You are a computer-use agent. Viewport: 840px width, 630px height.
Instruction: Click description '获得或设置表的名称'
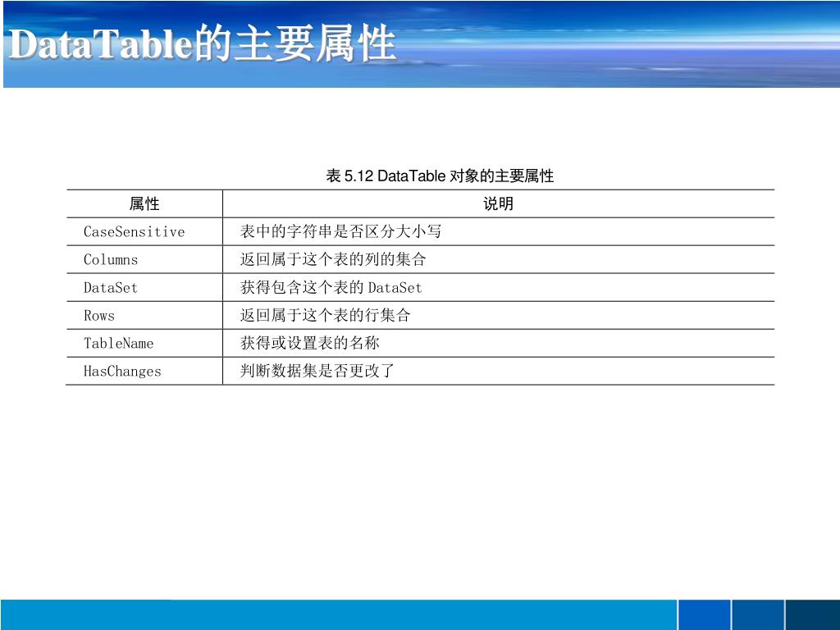tap(309, 343)
